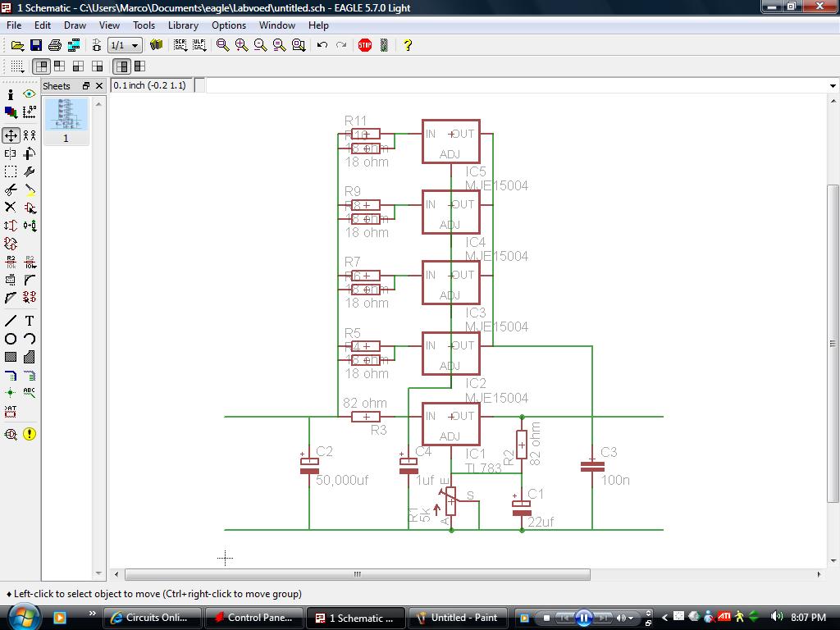Select the Text tool
This screenshot has width=840, height=630.
(30, 321)
